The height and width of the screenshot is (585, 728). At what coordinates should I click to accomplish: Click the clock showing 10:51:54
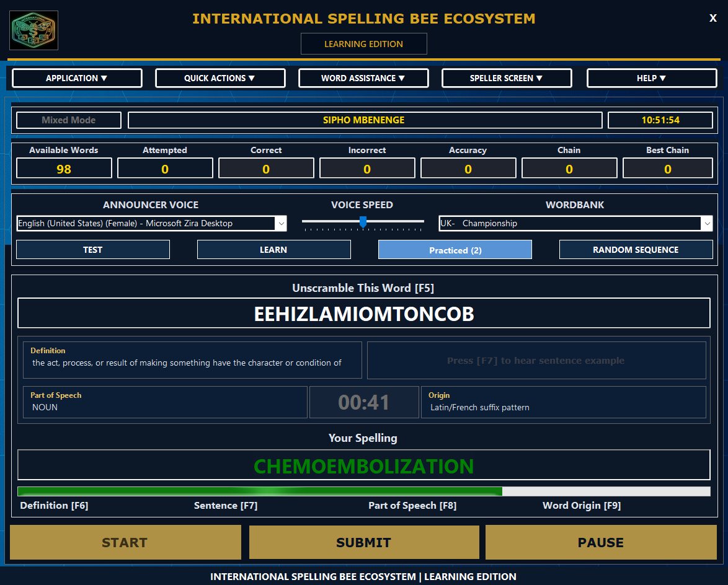pos(660,120)
